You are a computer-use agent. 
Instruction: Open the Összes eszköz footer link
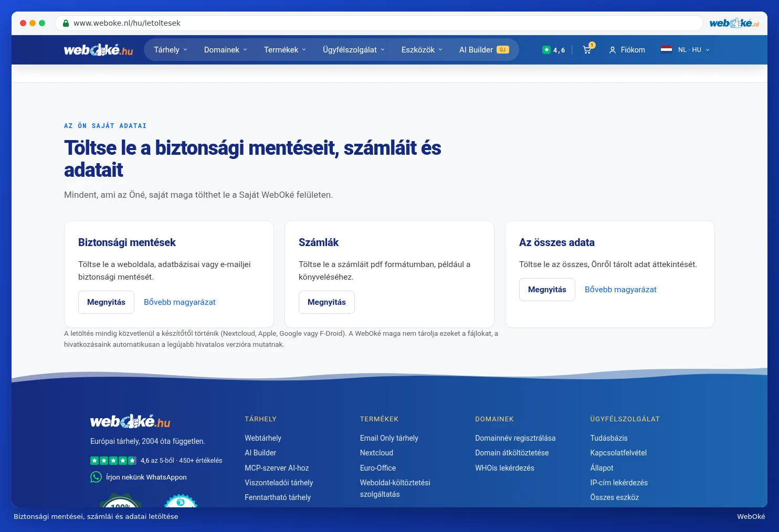click(x=615, y=497)
